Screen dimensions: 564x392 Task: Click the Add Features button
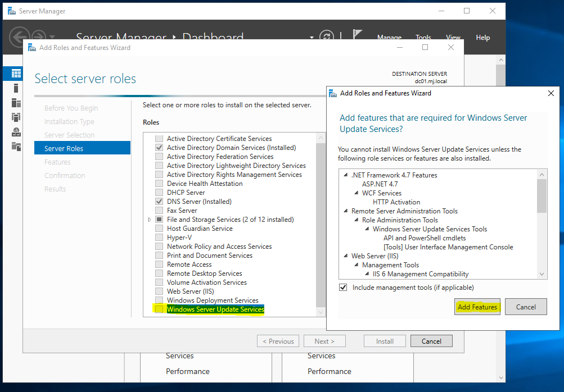tap(477, 307)
